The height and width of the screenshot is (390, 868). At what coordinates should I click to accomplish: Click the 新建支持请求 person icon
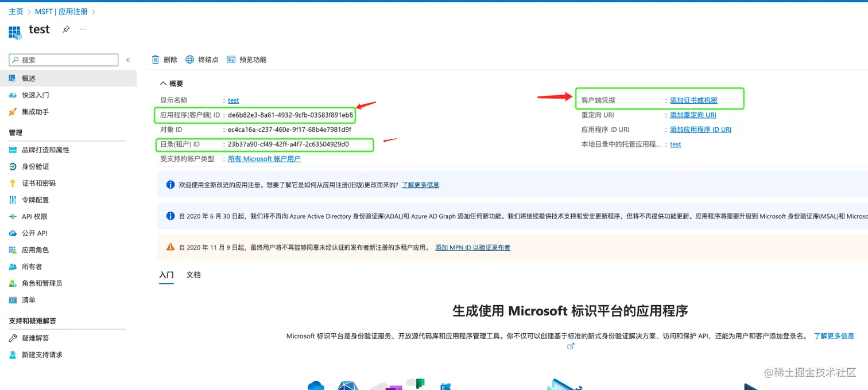[x=13, y=354]
